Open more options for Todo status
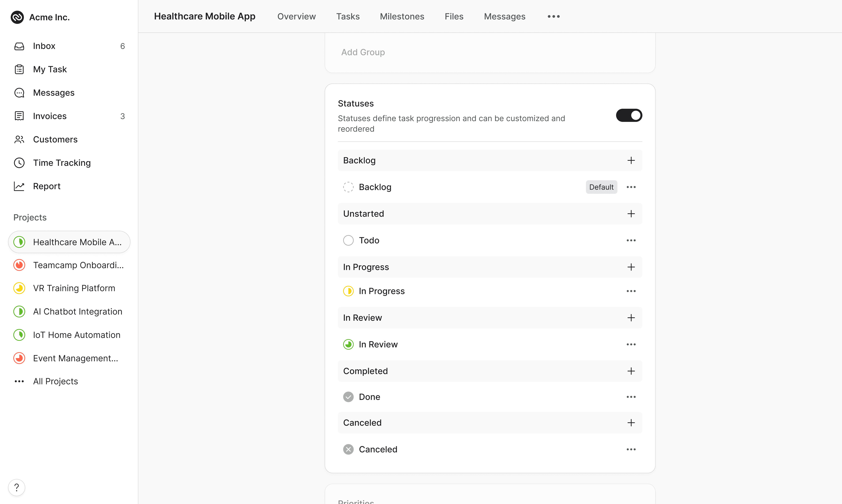The image size is (842, 504). click(x=631, y=241)
